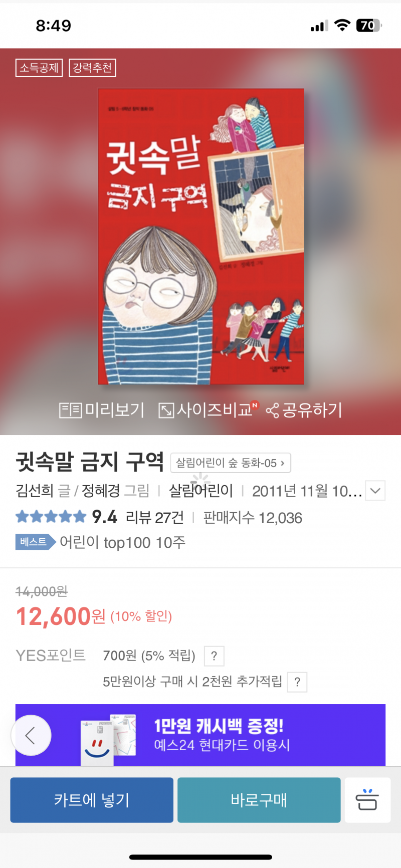Select the 소득공제 tag

pos(39,68)
